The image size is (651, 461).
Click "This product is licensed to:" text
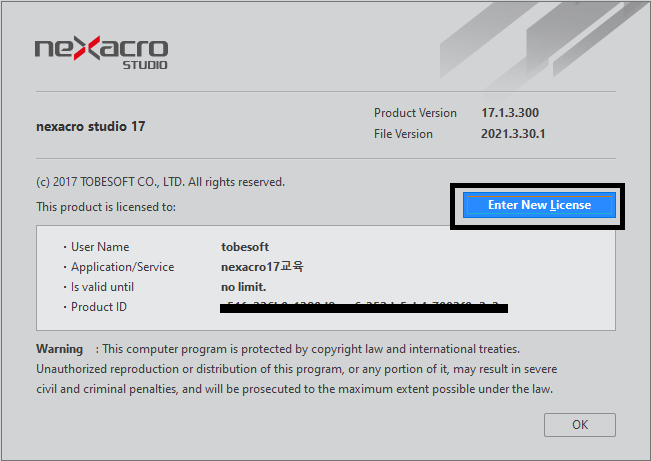tap(106, 207)
